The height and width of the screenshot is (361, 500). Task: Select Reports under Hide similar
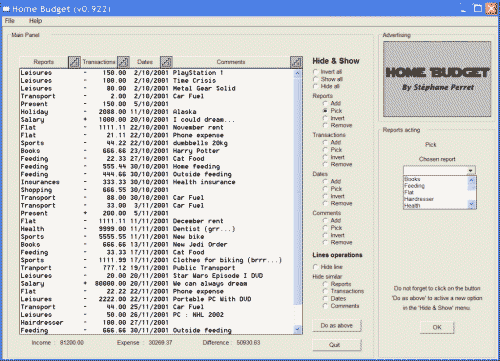(x=325, y=284)
